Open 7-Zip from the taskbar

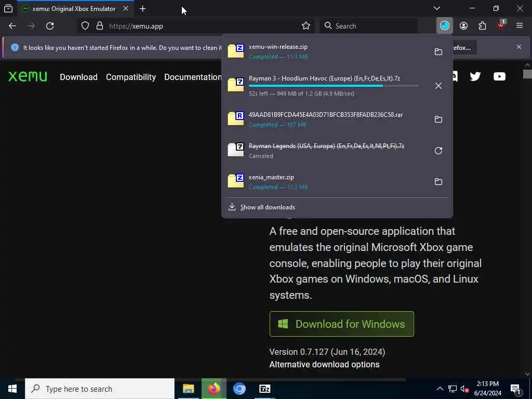(x=264, y=389)
